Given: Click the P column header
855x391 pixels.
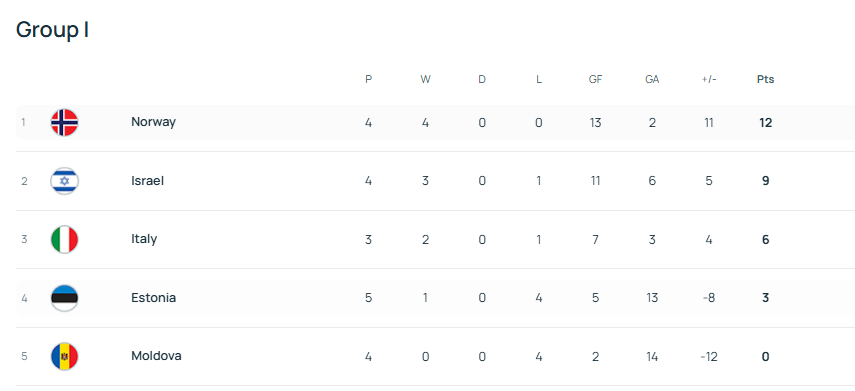Looking at the screenshot, I should click(x=369, y=80).
